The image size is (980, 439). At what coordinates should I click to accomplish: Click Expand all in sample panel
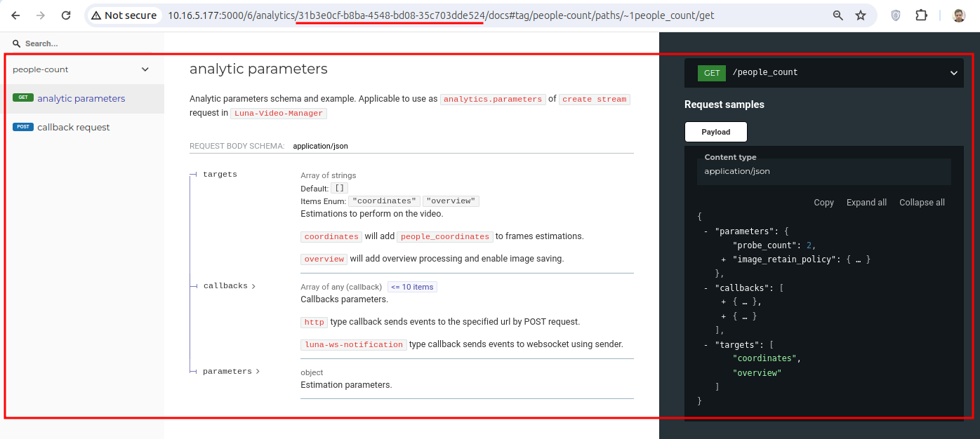tap(866, 203)
